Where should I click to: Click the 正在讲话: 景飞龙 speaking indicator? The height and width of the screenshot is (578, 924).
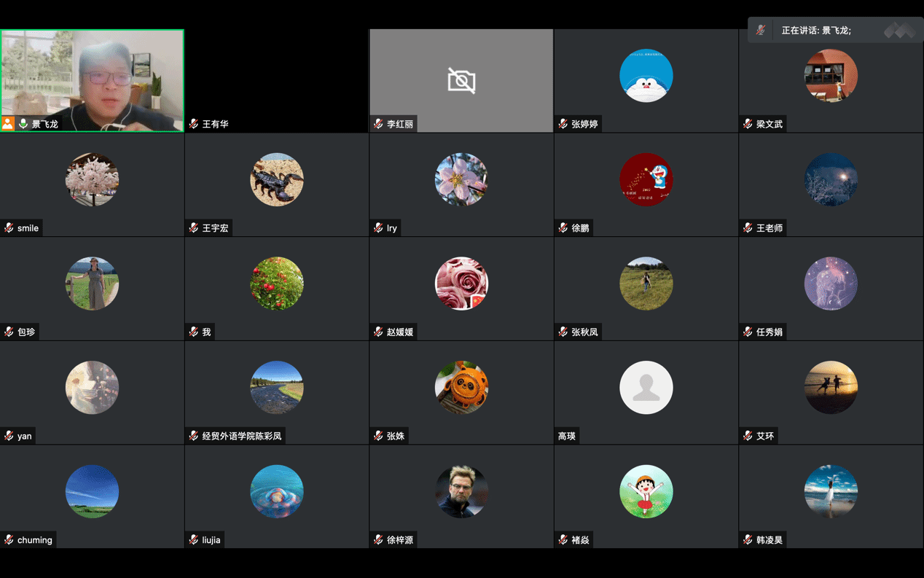[816, 31]
